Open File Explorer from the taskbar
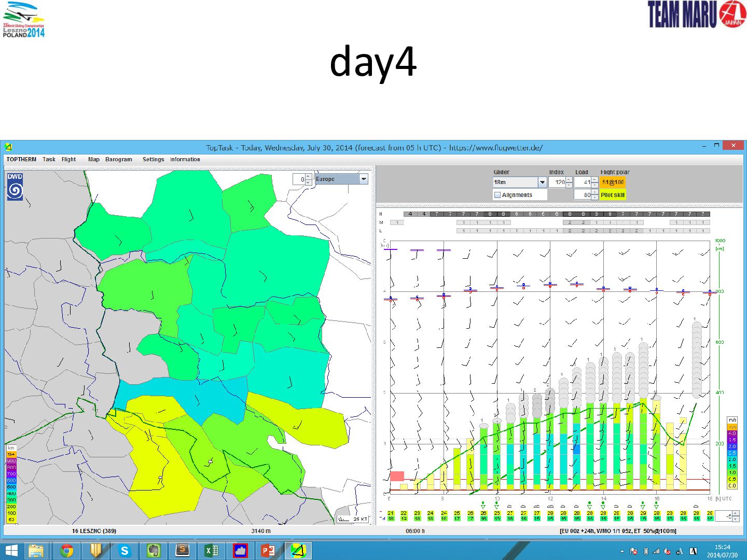This screenshot has height=560, width=747. coord(36,551)
